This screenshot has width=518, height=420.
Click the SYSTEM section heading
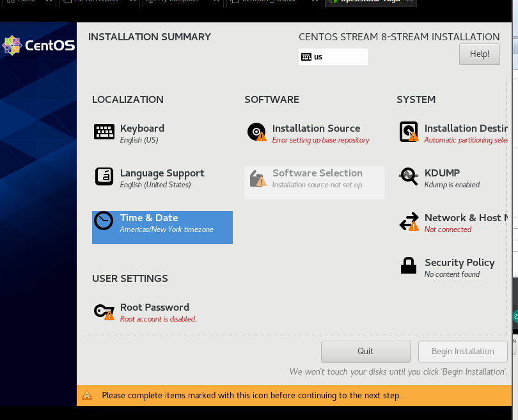(x=416, y=99)
